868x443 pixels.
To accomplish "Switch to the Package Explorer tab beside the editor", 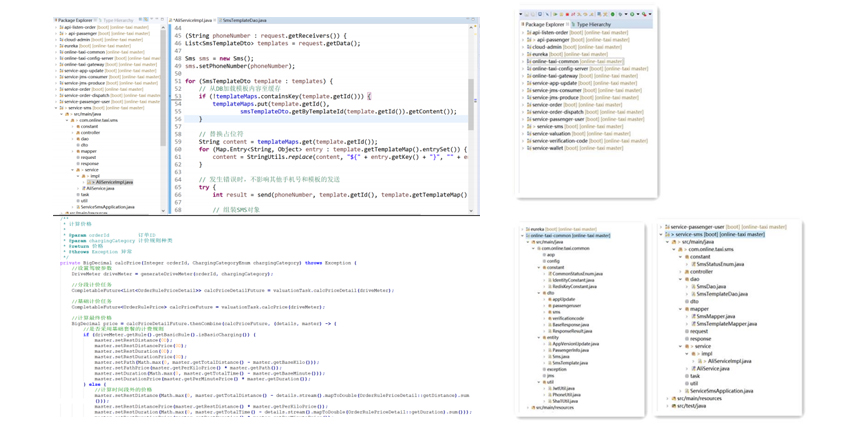I will pyautogui.click(x=75, y=20).
